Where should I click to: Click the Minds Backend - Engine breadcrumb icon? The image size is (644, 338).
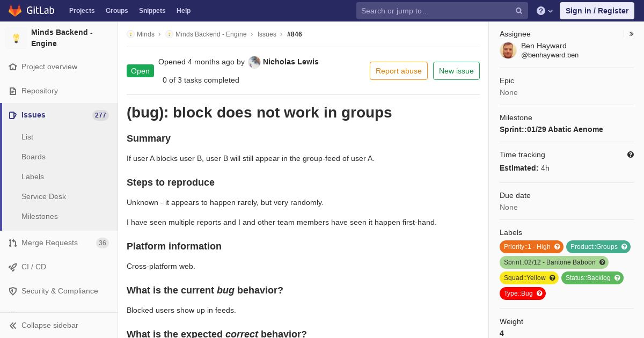[169, 34]
